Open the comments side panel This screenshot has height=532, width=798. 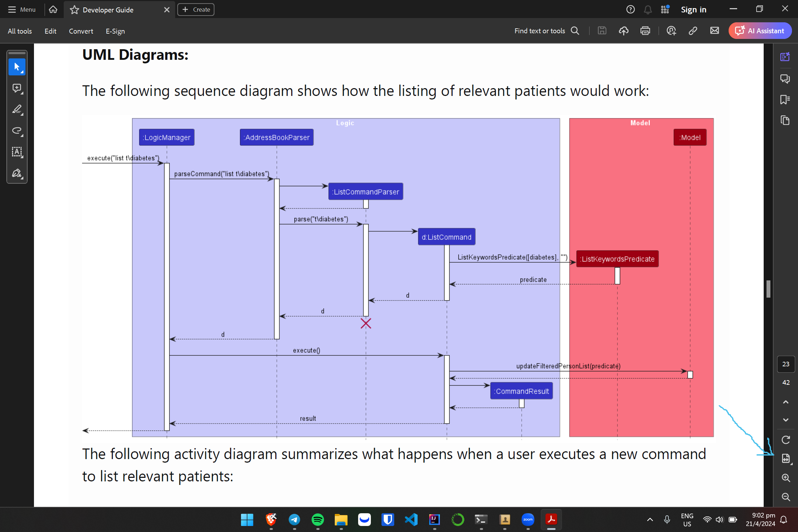785,78
